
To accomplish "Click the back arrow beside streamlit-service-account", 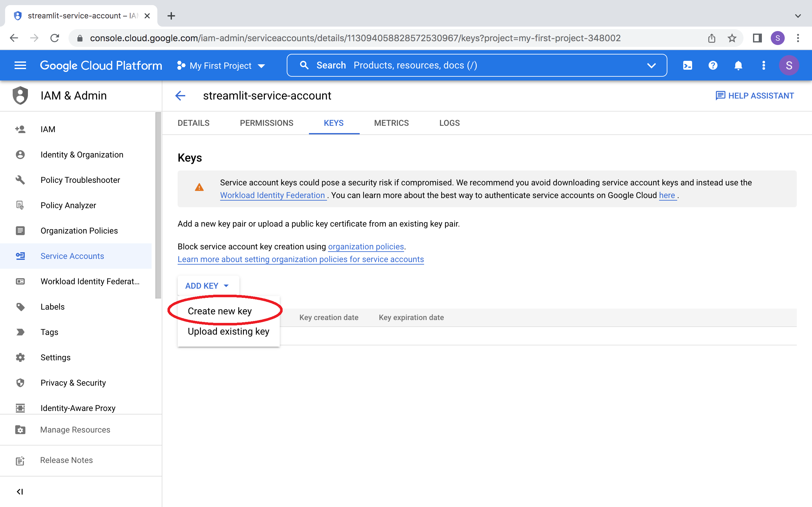I will coord(180,96).
